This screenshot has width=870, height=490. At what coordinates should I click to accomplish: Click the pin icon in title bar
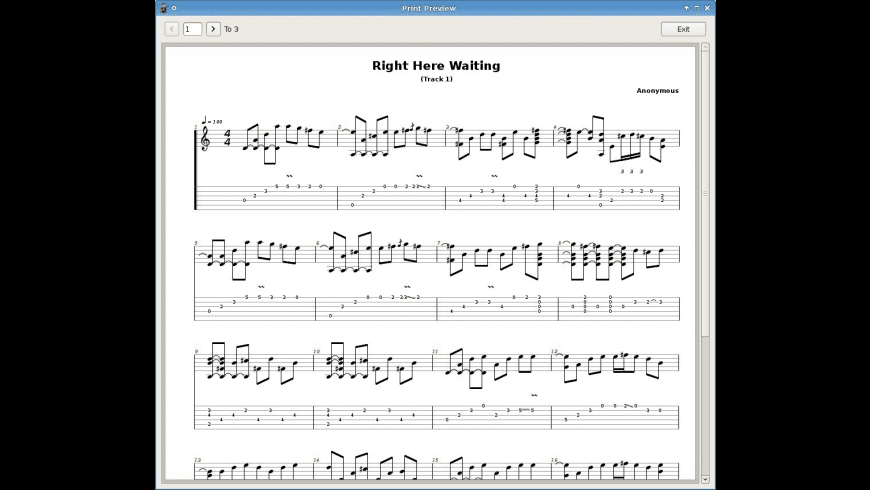174,8
